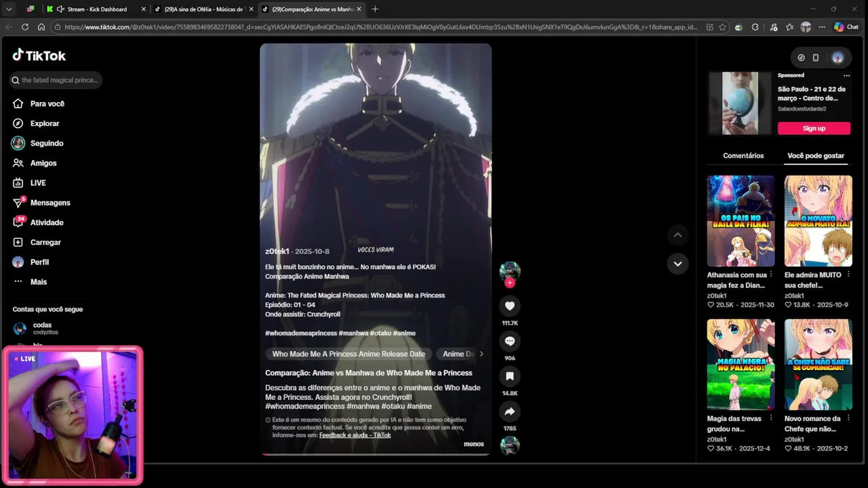The width and height of the screenshot is (868, 488).
Task: Like the video with heart icon
Action: point(510,305)
